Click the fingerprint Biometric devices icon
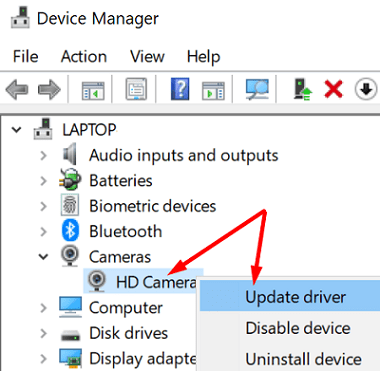The image size is (380, 371). pos(70,204)
